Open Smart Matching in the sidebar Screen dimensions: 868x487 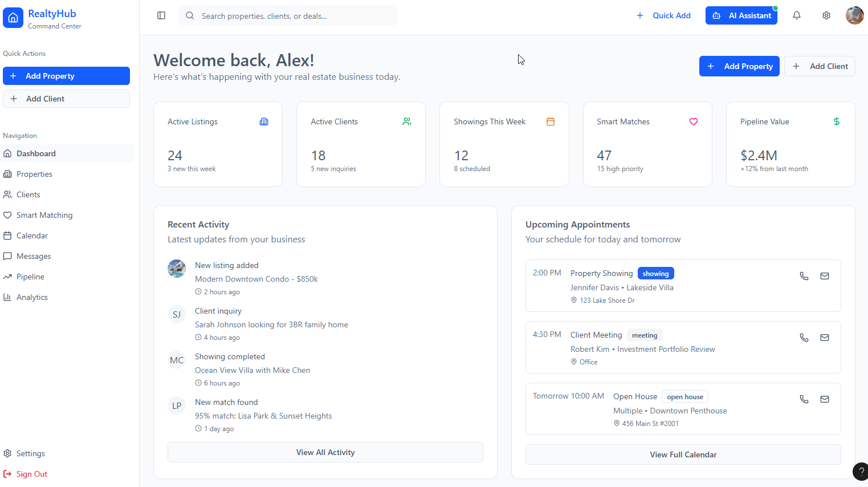(44, 215)
